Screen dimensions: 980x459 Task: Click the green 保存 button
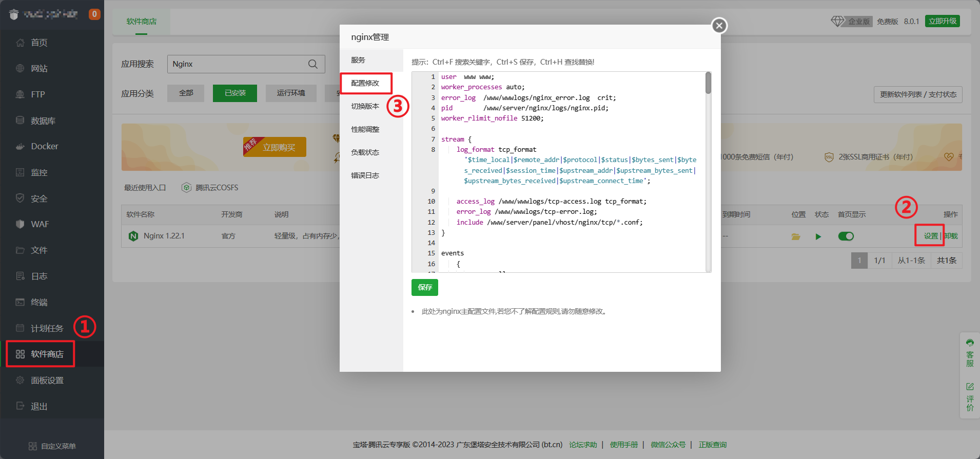click(425, 287)
